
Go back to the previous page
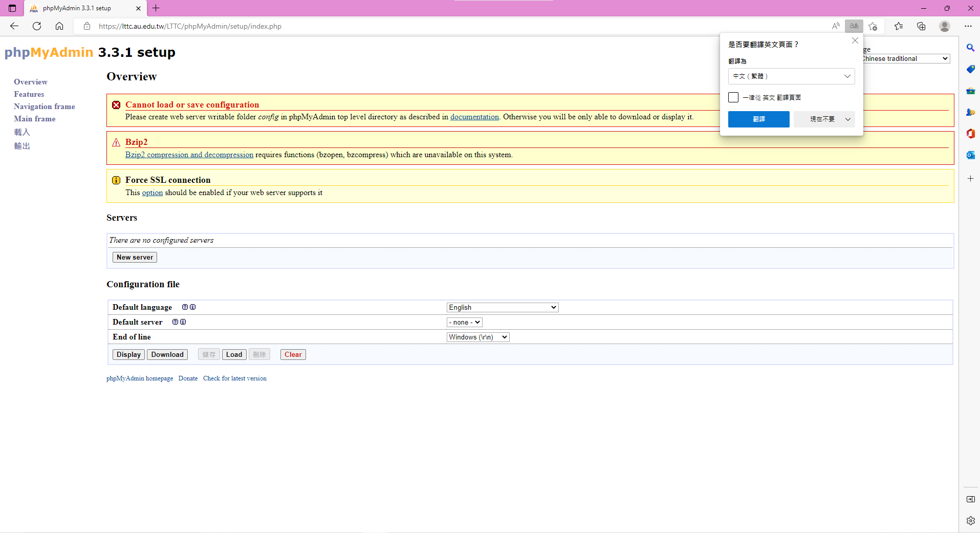pyautogui.click(x=14, y=26)
